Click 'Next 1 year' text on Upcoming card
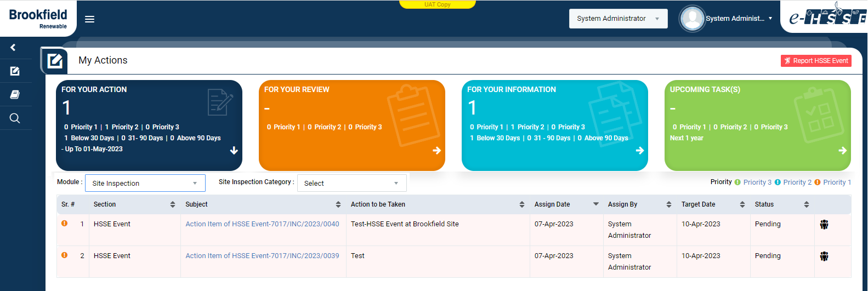868x291 pixels. point(687,138)
